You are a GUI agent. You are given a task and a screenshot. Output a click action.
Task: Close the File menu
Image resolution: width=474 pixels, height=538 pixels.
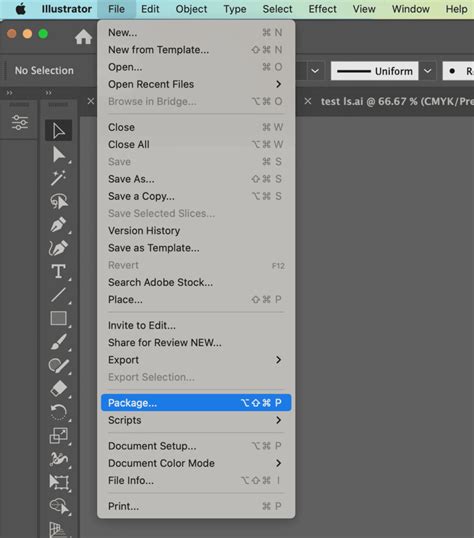click(116, 9)
